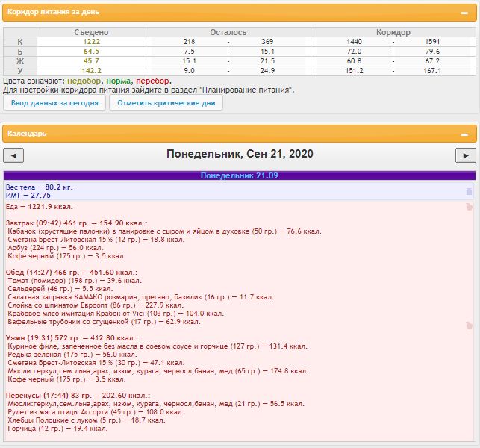This screenshot has width=480, height=448.
Task: Click the Завтрак (09:42) meal heading
Action: pyautogui.click(x=77, y=223)
